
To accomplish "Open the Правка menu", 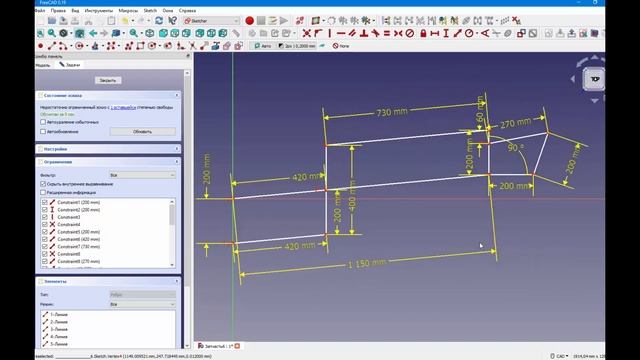I will pos(58,11).
